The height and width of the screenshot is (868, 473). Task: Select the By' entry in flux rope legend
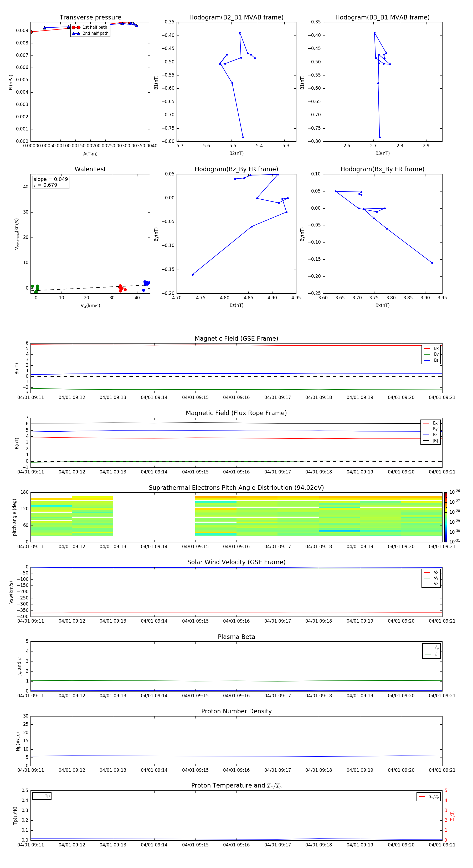click(431, 429)
